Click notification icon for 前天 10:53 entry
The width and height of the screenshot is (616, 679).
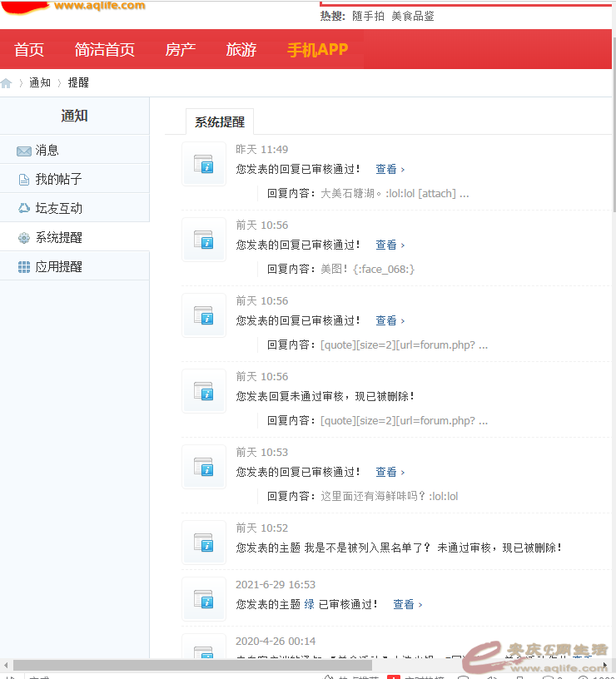coord(204,467)
